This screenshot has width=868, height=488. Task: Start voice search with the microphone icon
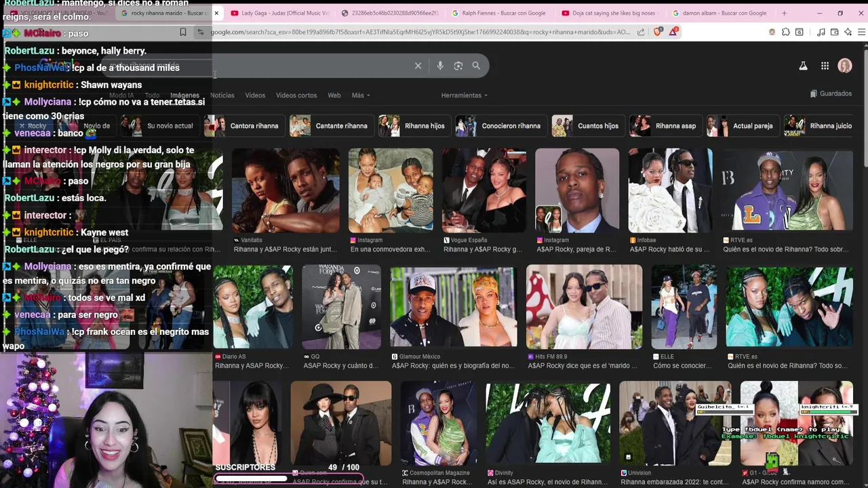coord(440,66)
